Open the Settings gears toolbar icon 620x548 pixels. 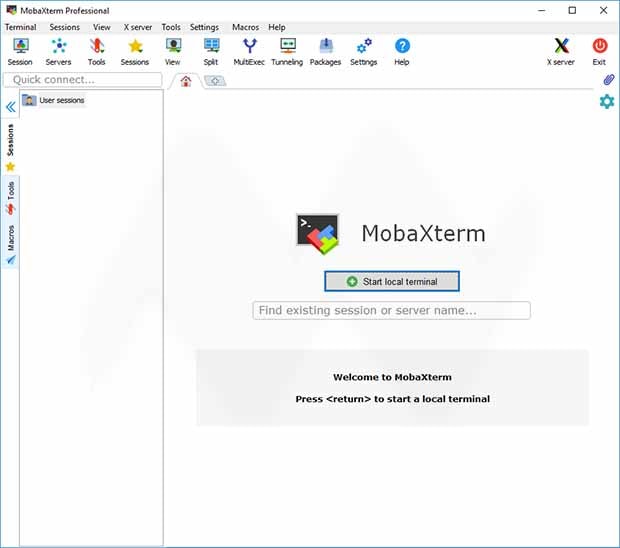coord(364,52)
